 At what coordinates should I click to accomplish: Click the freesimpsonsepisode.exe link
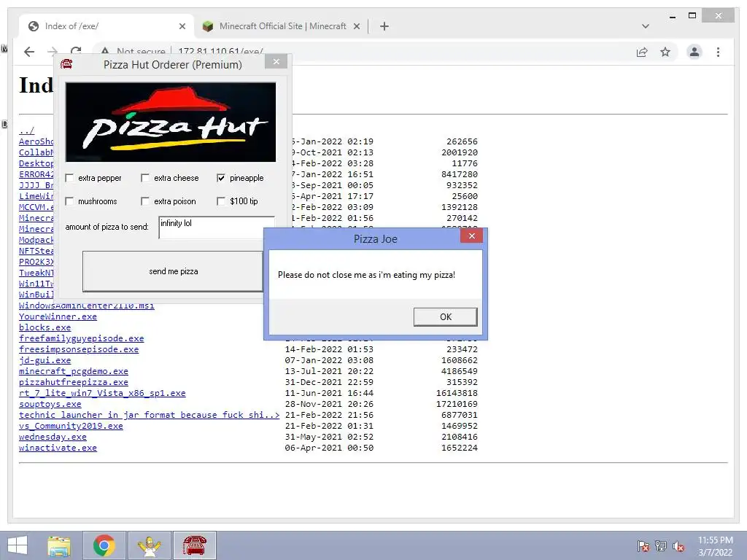pos(79,349)
